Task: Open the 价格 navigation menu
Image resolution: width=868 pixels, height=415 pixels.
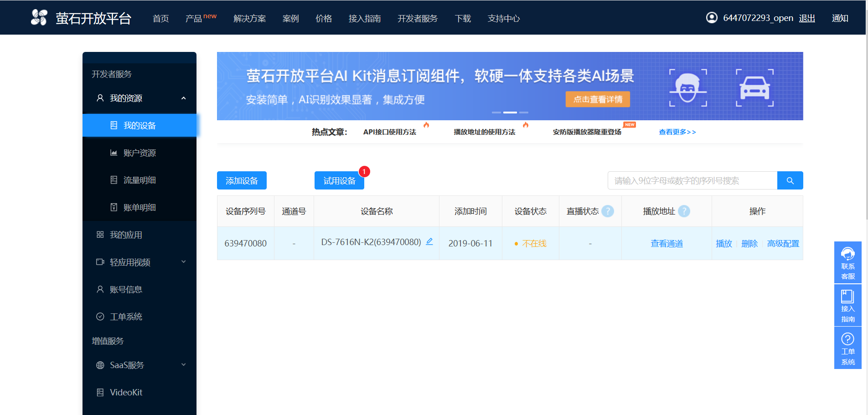Action: [x=324, y=19]
